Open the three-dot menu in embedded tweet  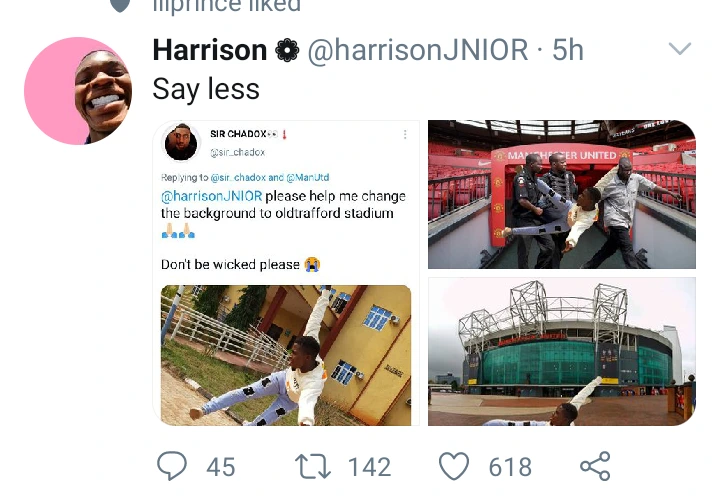[x=405, y=134]
